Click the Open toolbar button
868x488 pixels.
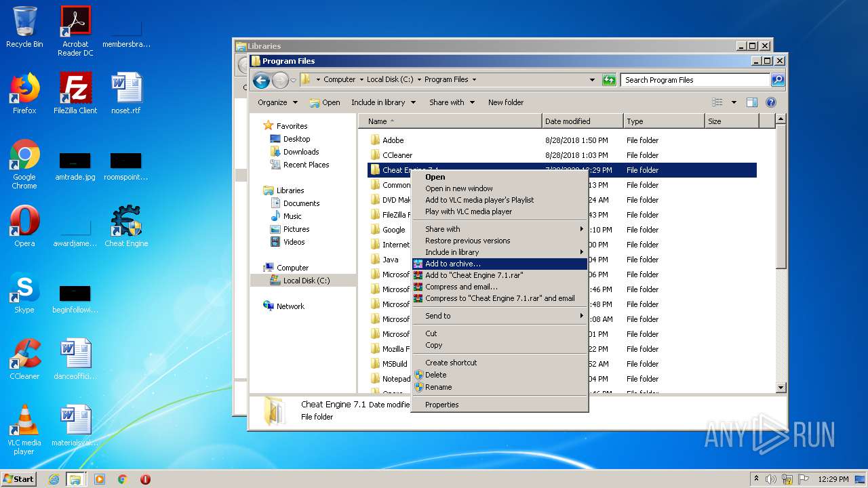click(325, 102)
